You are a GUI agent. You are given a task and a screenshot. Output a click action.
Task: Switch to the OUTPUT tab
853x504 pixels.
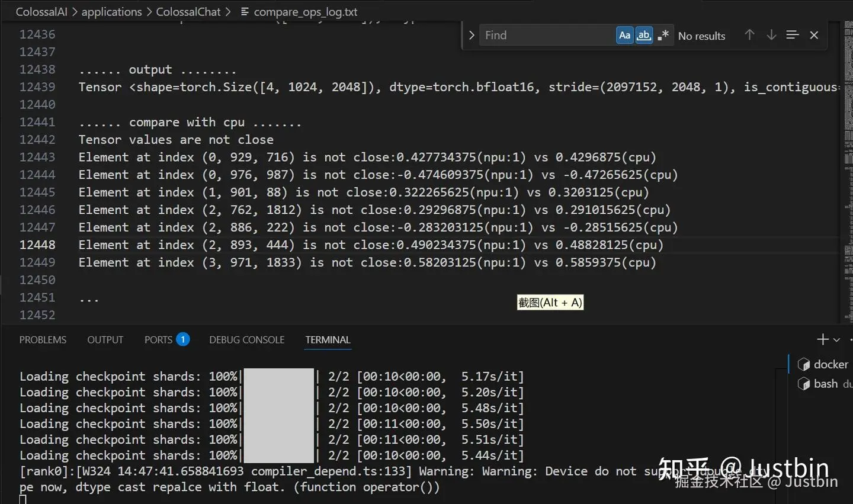point(105,340)
